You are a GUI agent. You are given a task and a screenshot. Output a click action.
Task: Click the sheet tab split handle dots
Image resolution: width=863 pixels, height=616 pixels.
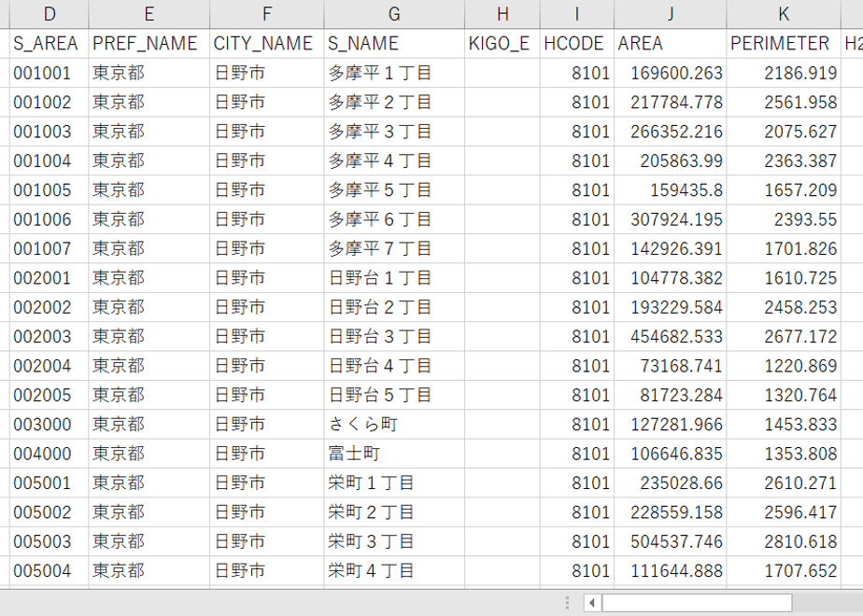click(x=567, y=603)
